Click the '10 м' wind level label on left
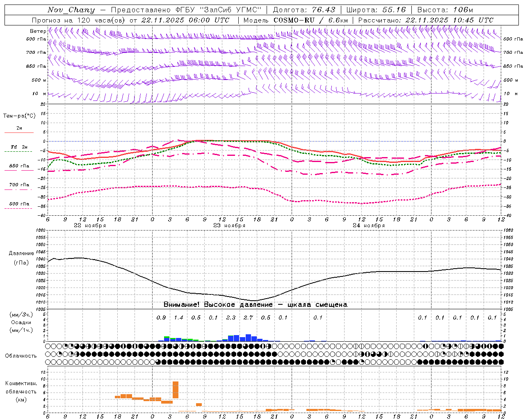Image resolution: width=525 pixels, height=420 pixels. (39, 94)
